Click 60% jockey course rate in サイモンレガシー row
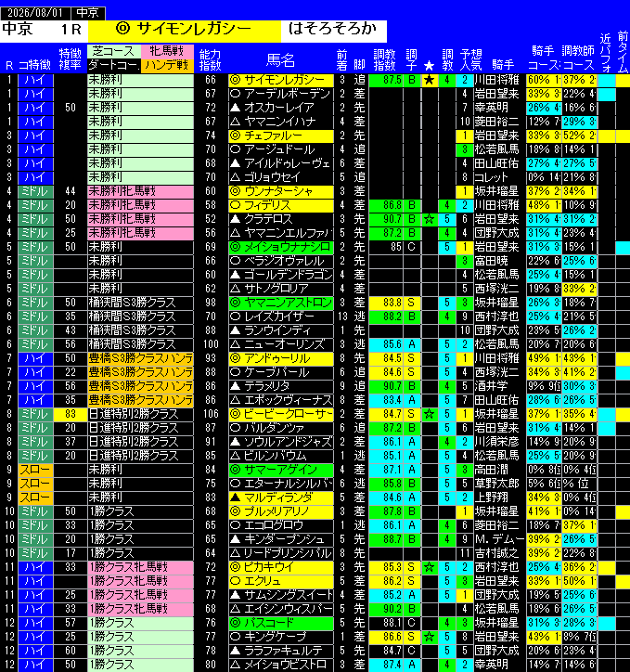 click(544, 80)
